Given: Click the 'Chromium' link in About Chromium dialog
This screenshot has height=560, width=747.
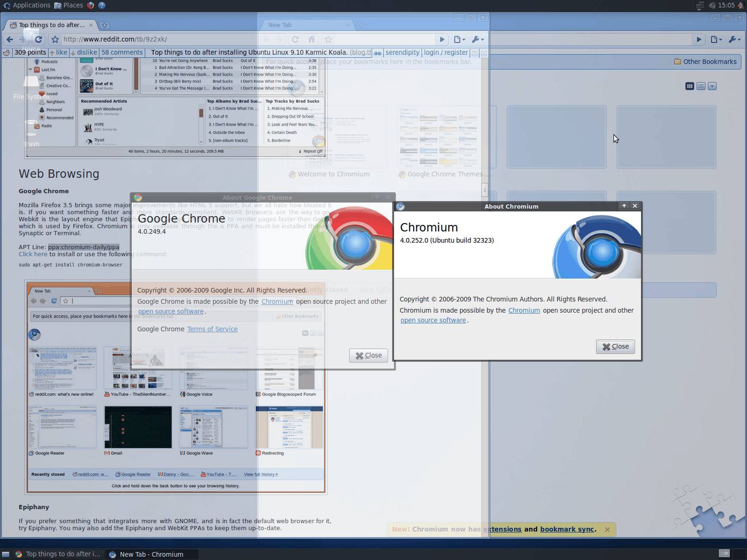Looking at the screenshot, I should tap(524, 310).
